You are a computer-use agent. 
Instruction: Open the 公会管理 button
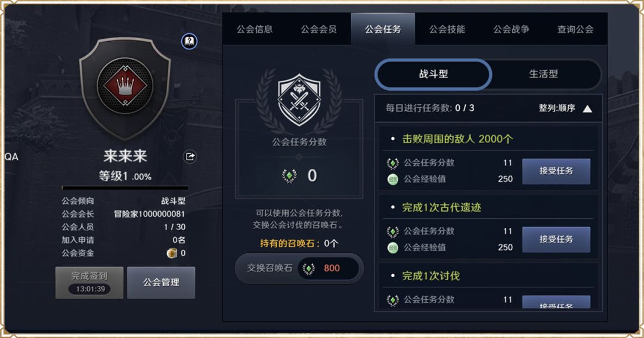pos(161,283)
